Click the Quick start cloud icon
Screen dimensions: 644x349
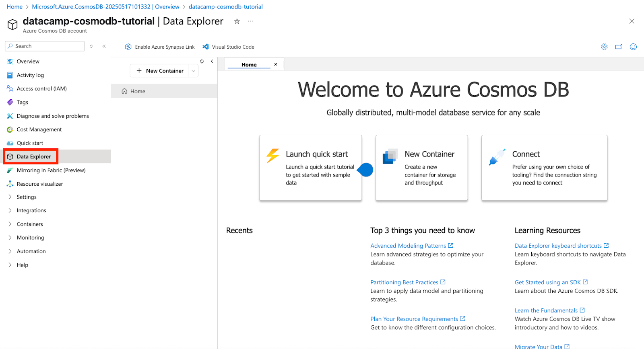[x=10, y=143]
